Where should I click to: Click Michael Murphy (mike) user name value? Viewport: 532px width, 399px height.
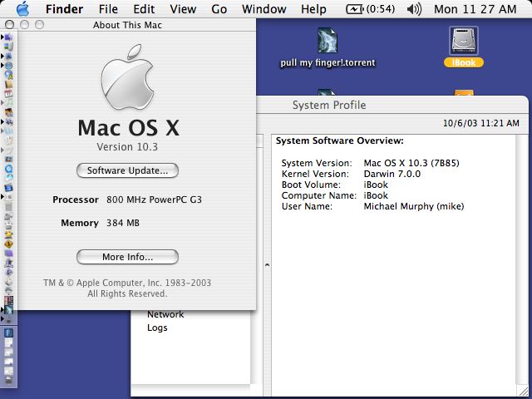tap(414, 206)
